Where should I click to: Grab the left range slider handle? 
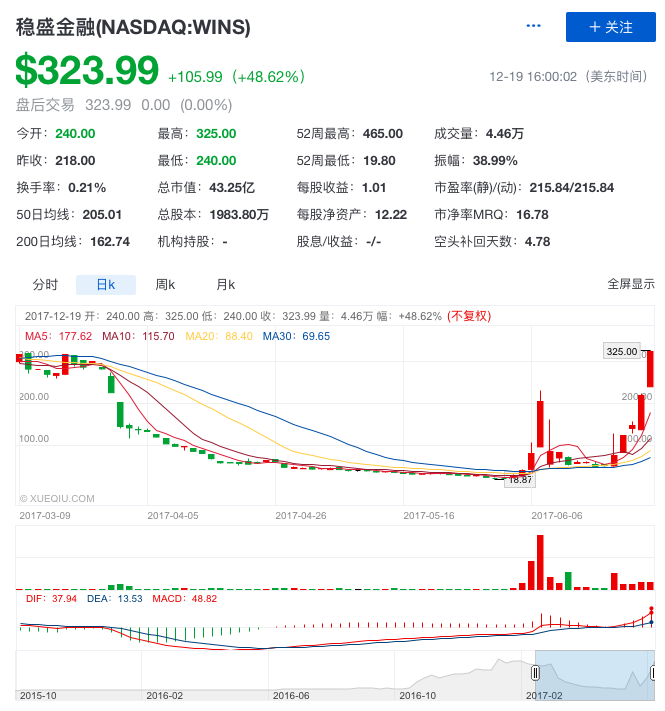535,673
